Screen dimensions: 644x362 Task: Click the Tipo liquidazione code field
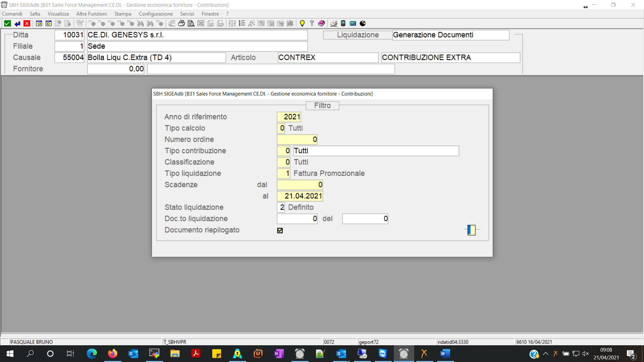click(x=283, y=174)
